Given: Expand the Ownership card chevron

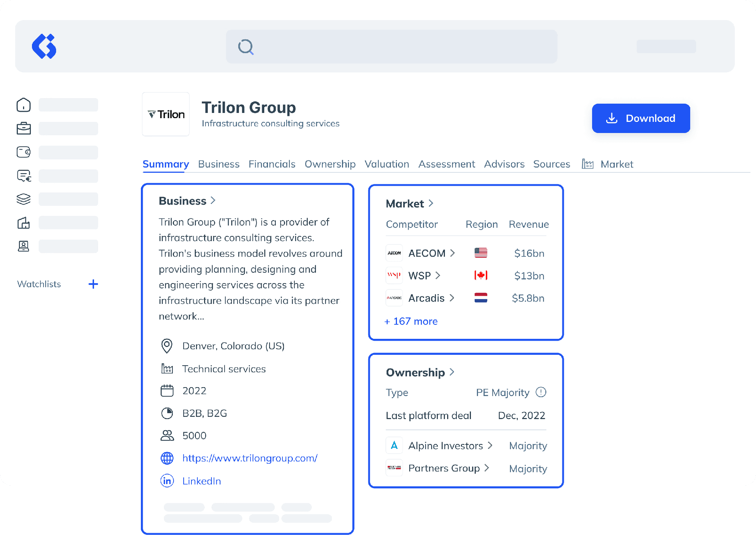Looking at the screenshot, I should point(452,372).
